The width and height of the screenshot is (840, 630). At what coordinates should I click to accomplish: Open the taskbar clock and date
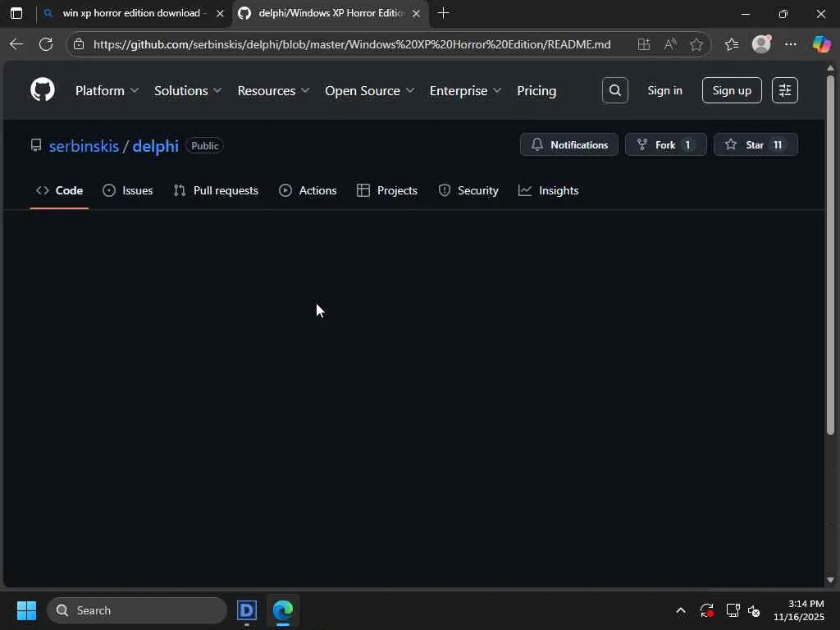point(799,610)
